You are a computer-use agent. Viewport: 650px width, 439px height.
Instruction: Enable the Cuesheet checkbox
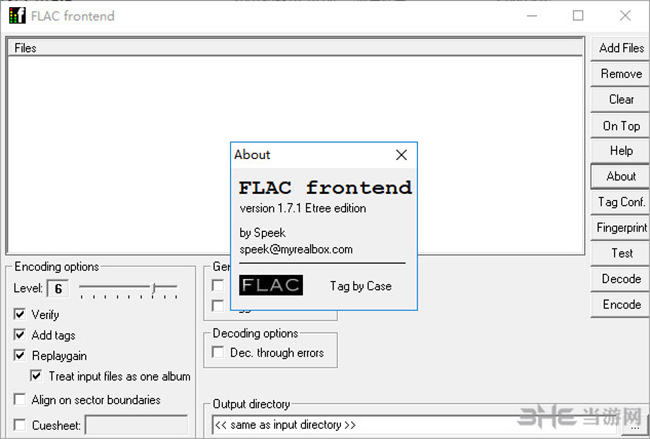(19, 425)
